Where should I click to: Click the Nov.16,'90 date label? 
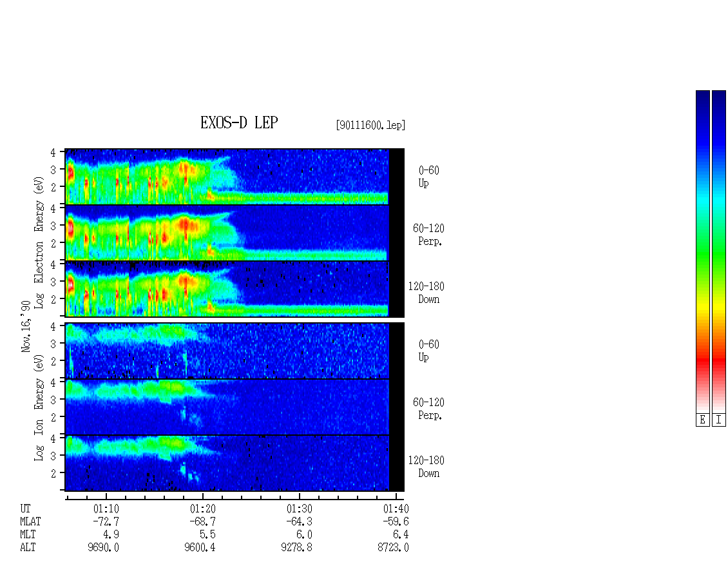click(x=26, y=326)
